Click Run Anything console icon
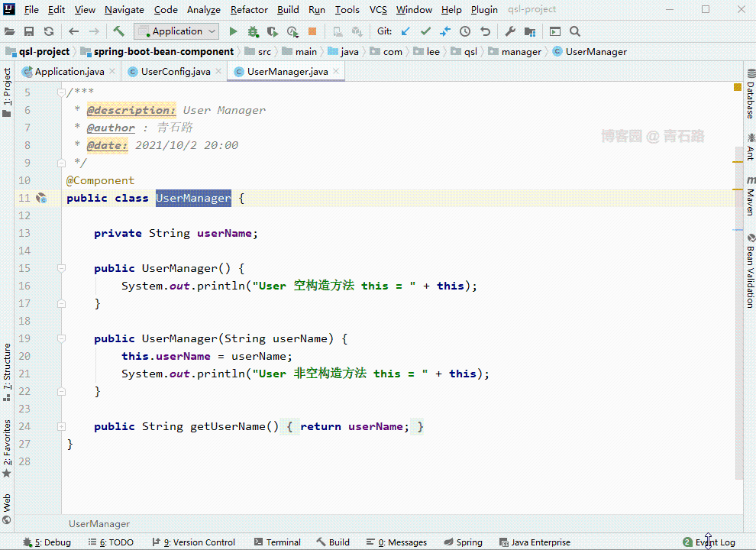 (555, 31)
